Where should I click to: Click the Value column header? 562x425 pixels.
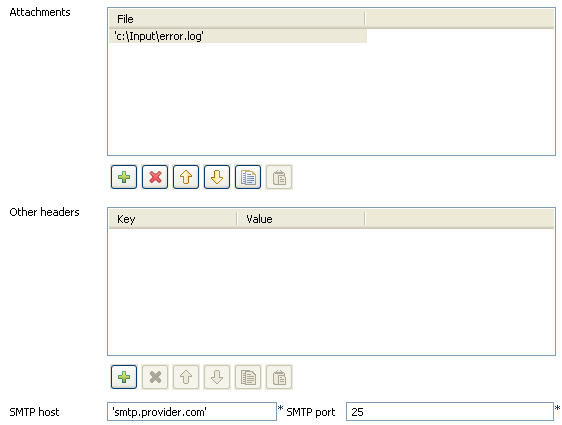click(x=301, y=219)
